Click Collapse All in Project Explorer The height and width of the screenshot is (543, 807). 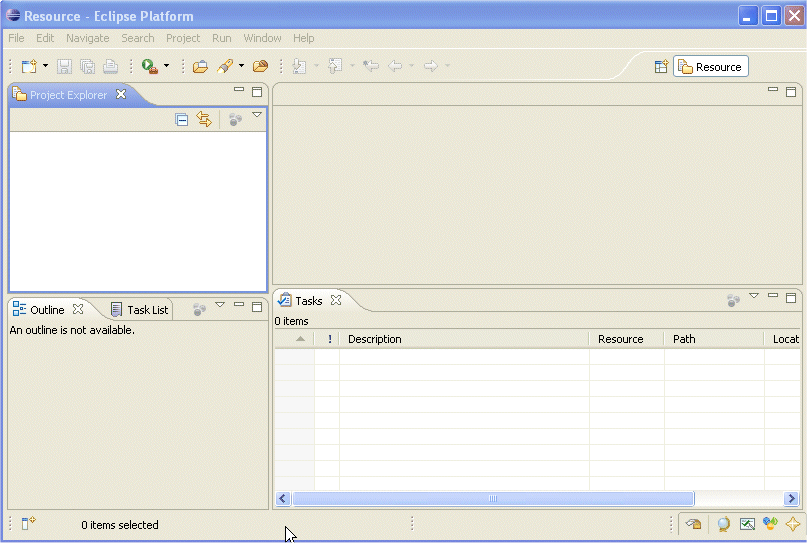pos(182,119)
